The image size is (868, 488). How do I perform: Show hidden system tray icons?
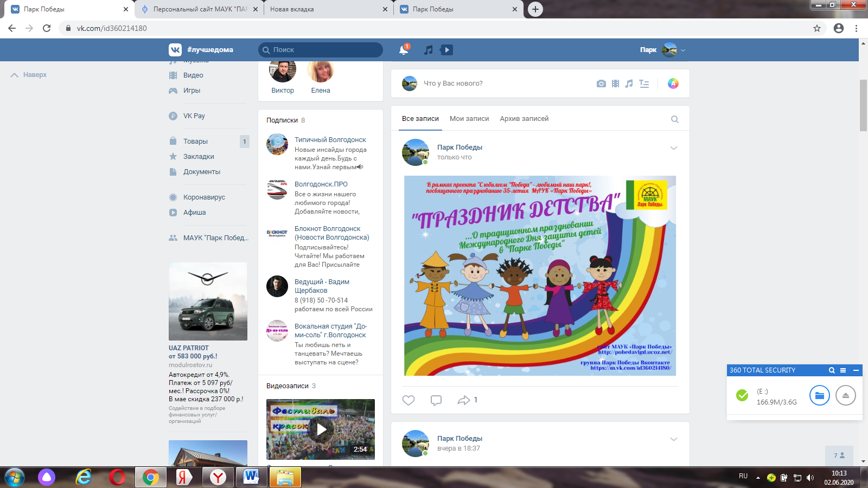758,478
